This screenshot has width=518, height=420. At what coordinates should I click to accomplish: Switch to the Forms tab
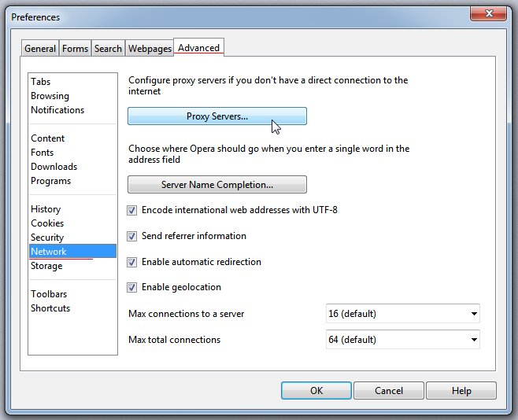click(x=75, y=49)
